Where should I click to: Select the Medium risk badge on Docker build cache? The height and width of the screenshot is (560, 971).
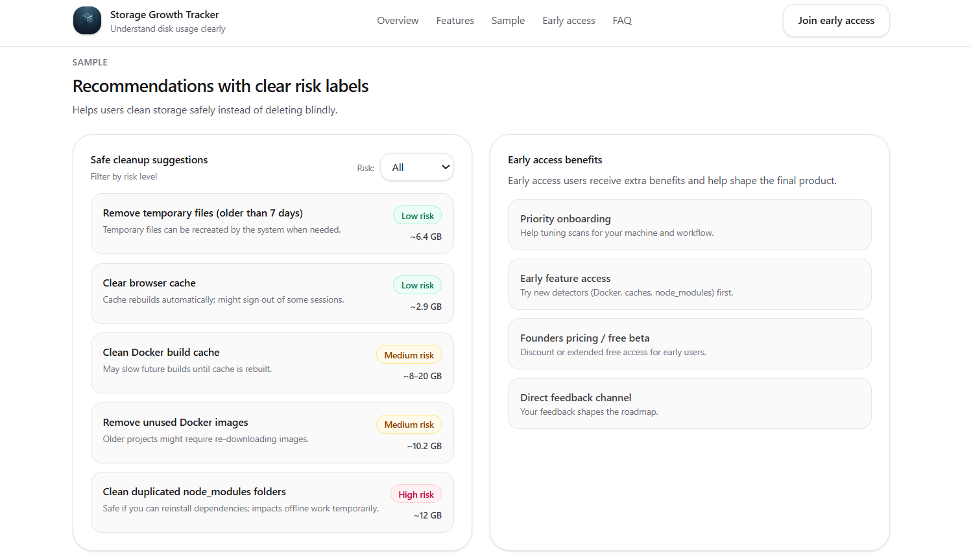[x=409, y=355]
